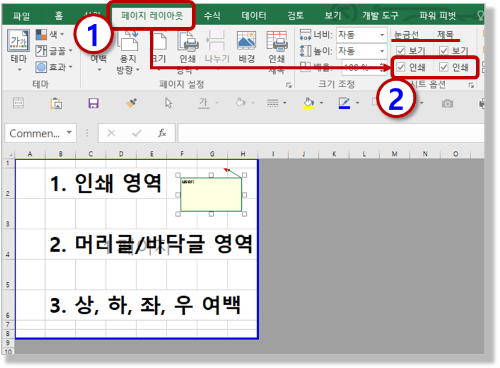Click into the formula bar input
500x368 pixels.
coord(331,133)
